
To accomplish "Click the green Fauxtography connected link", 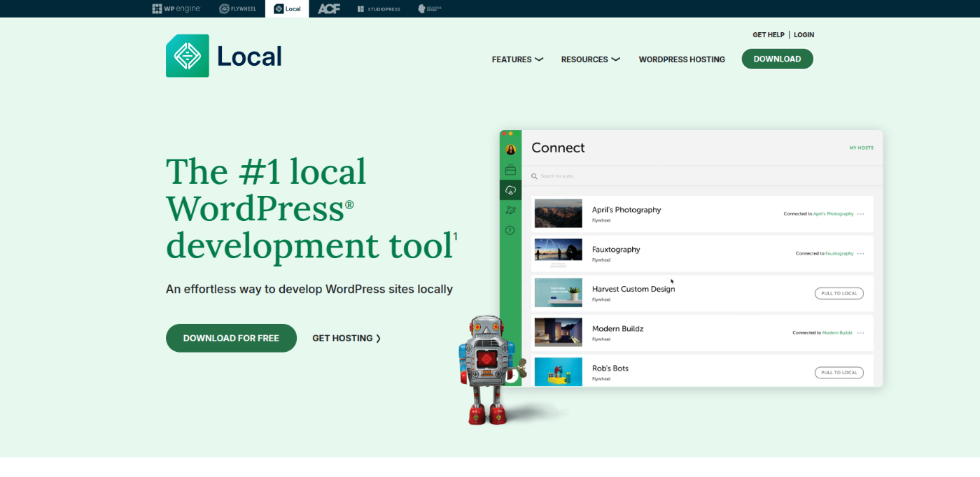I will tap(839, 254).
